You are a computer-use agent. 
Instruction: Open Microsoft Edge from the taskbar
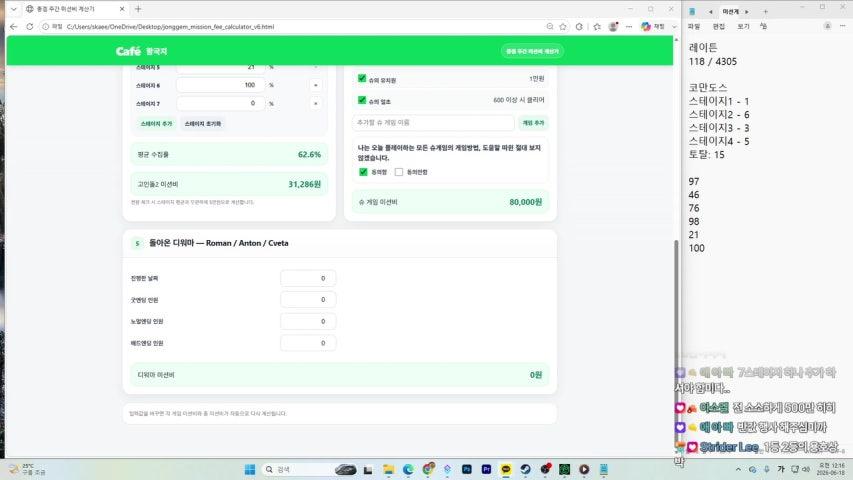click(x=408, y=469)
